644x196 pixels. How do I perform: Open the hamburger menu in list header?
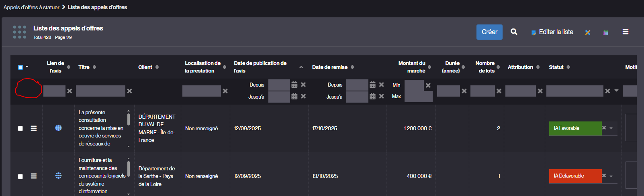pos(625,32)
